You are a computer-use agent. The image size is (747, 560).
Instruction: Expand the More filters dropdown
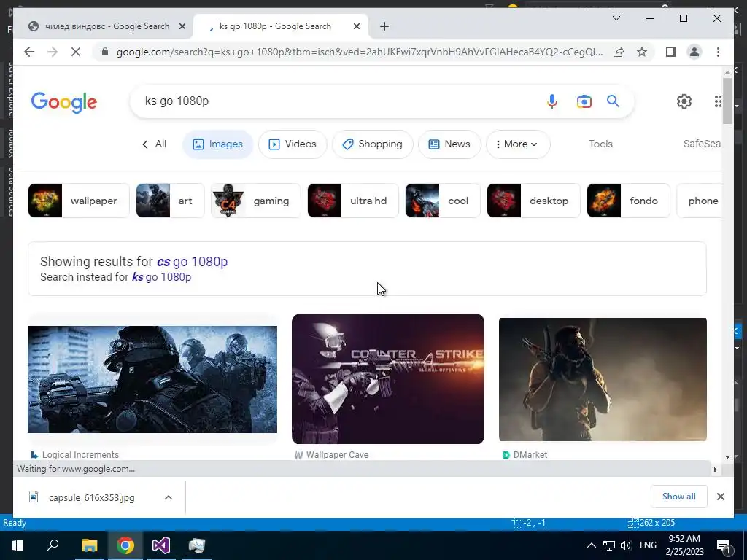tap(518, 144)
